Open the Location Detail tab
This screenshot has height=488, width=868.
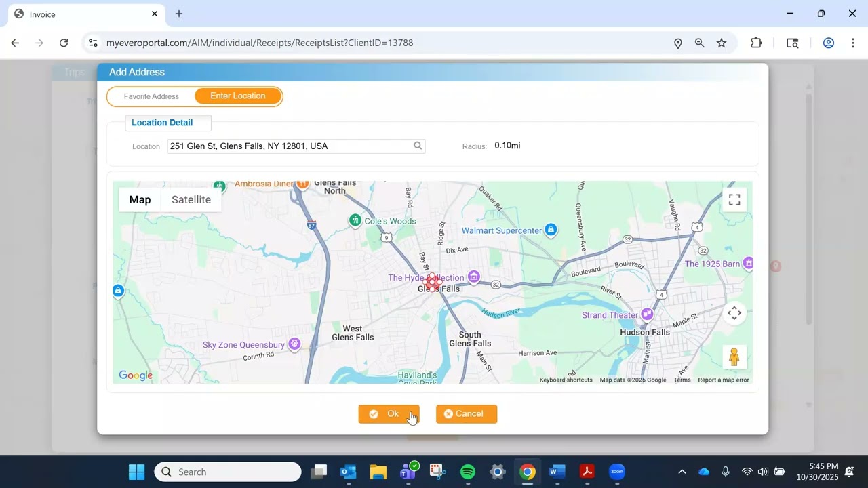point(168,123)
